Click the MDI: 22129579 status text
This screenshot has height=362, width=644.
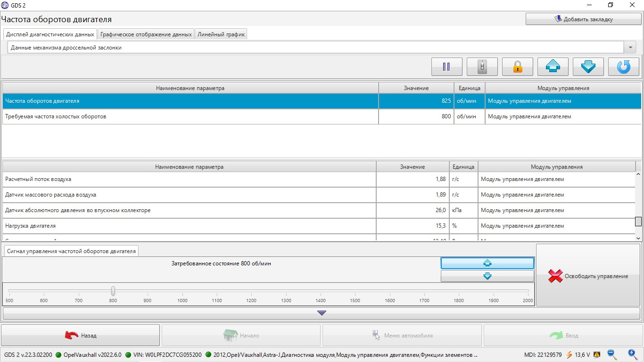click(543, 354)
